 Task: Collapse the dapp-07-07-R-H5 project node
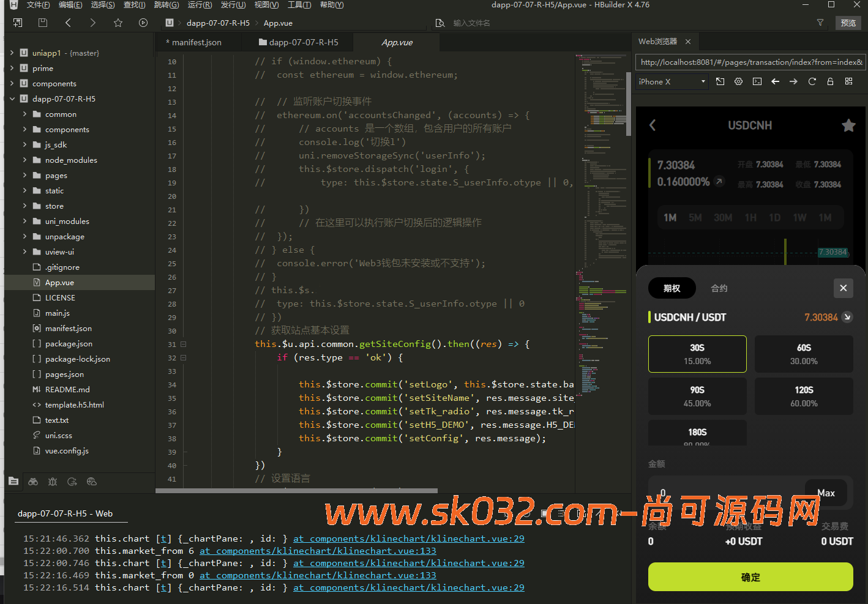point(12,99)
